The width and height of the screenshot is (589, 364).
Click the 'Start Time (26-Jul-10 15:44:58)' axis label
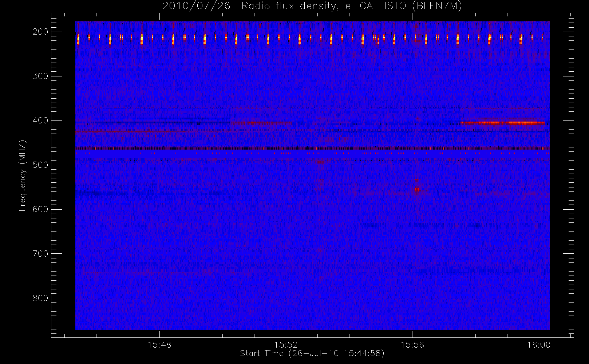312,353
